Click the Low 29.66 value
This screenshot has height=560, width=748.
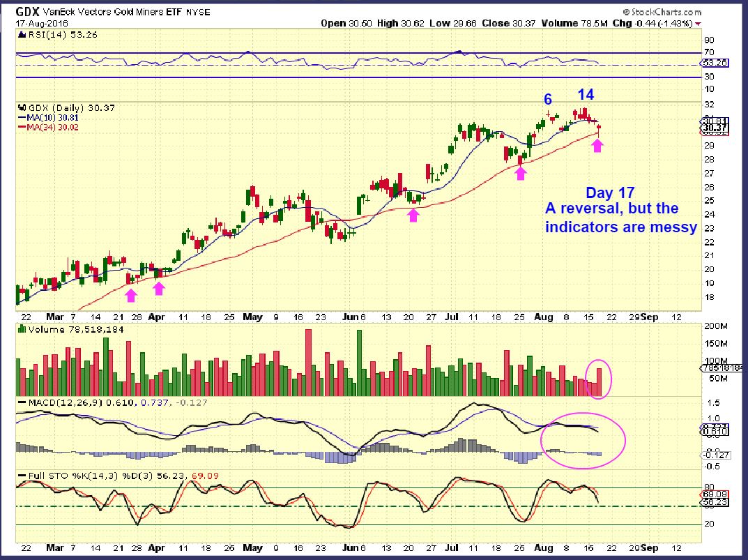click(452, 23)
